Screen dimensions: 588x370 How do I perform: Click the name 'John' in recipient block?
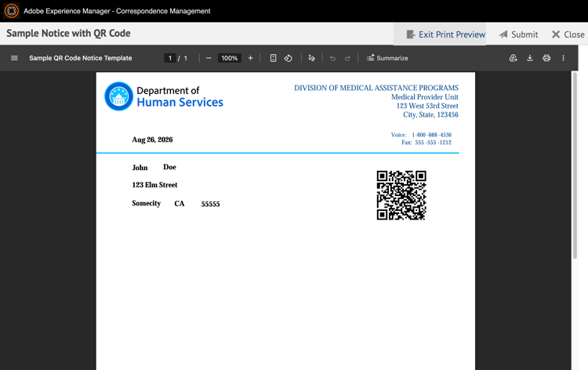[140, 168]
